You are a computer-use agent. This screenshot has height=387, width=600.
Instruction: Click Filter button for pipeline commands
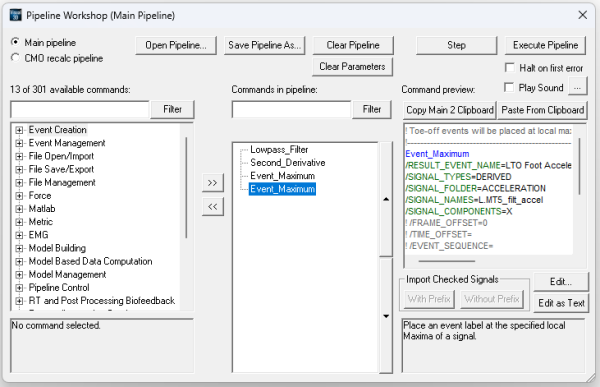(372, 109)
